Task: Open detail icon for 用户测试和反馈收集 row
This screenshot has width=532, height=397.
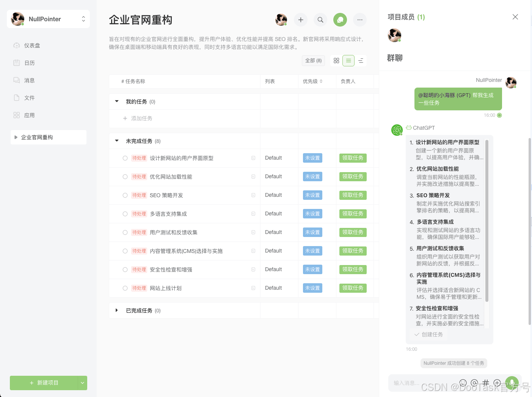Action: coord(253,232)
